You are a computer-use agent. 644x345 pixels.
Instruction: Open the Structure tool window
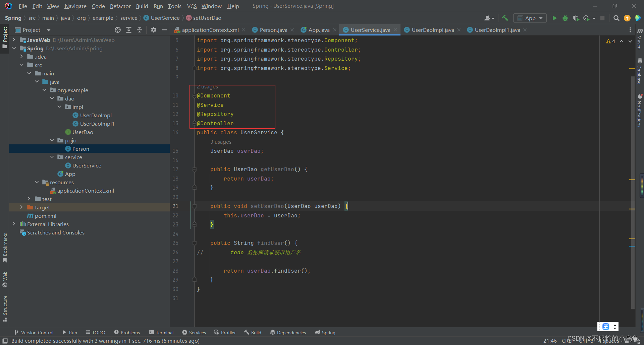(5, 308)
